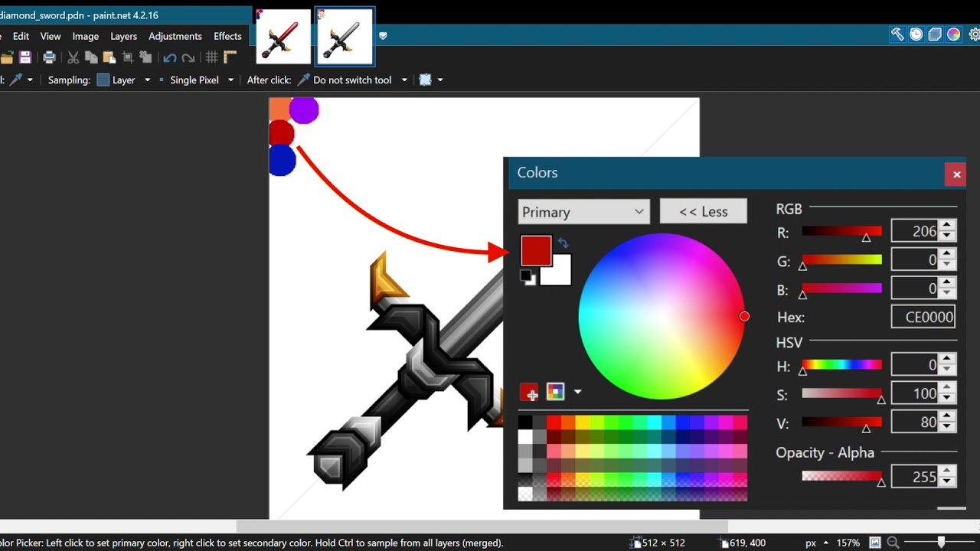Click the horizontal canvas scrollbar
This screenshot has width=980, height=551.
point(482,527)
